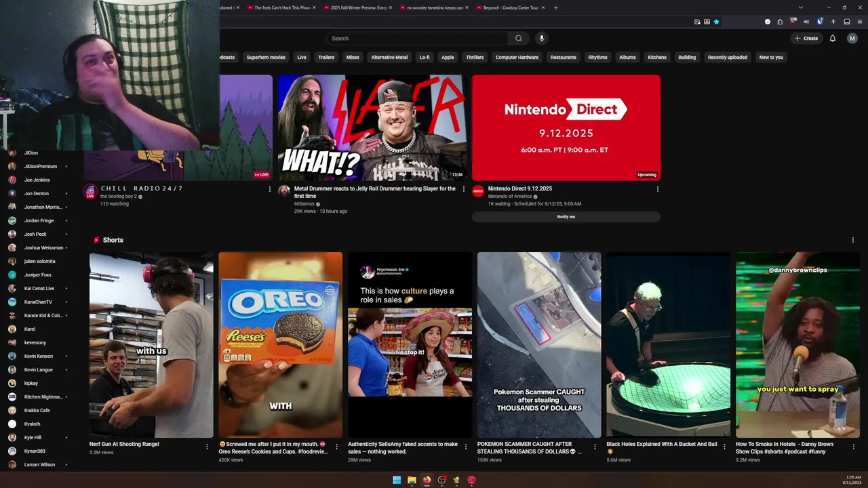This screenshot has height=488, width=868.
Task: Switch to 2025 Fall/Winter Preview tab
Action: (358, 7)
